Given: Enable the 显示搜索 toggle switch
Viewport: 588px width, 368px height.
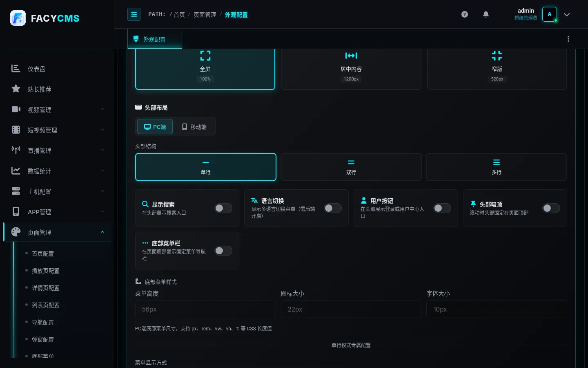Looking at the screenshot, I should 223,208.
